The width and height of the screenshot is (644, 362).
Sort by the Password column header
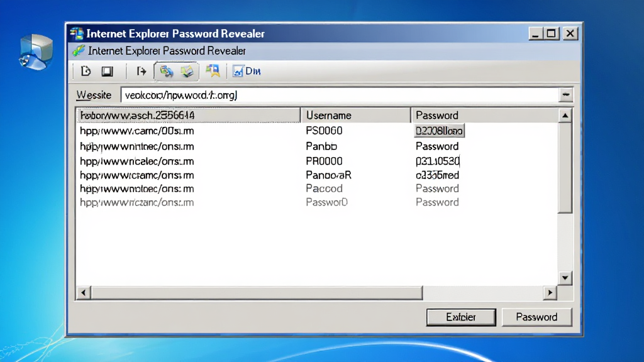click(x=485, y=116)
